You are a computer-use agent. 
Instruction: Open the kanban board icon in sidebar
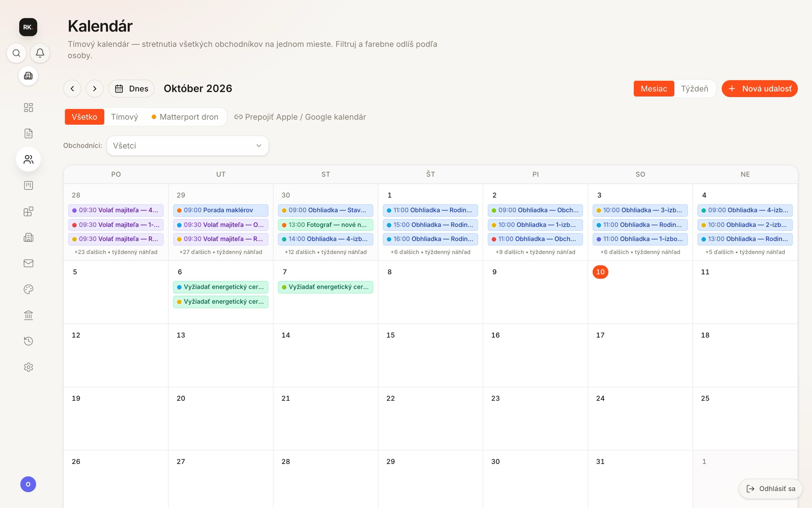(x=28, y=185)
